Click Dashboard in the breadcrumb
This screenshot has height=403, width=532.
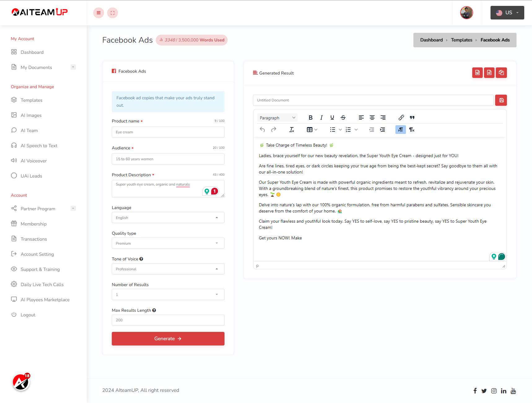click(x=431, y=40)
